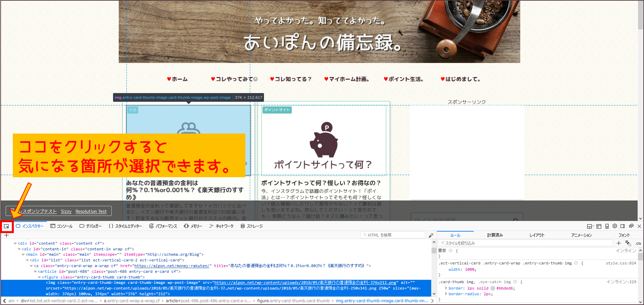Select the アニメーション sidebar tab
The height and width of the screenshot is (305, 644).
pos(581,235)
